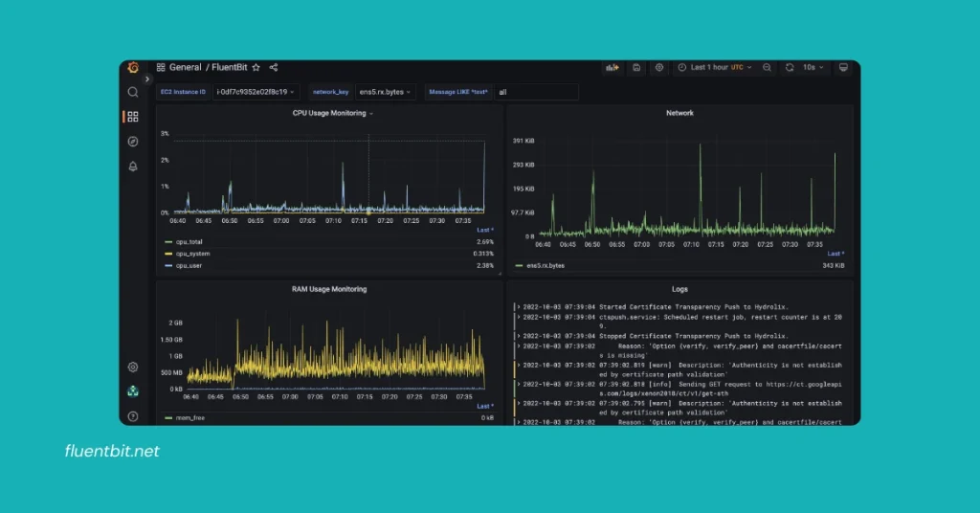
Task: Open the Dashboards grid icon in sidebar
Action: [x=133, y=117]
